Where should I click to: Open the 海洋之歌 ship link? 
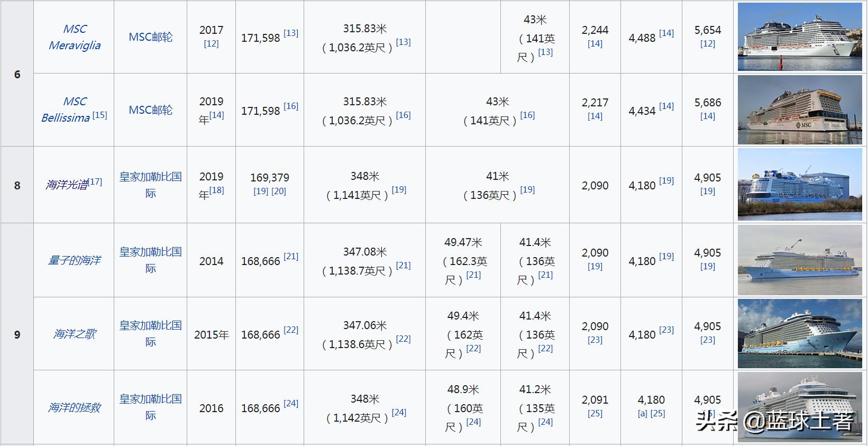click(x=75, y=334)
